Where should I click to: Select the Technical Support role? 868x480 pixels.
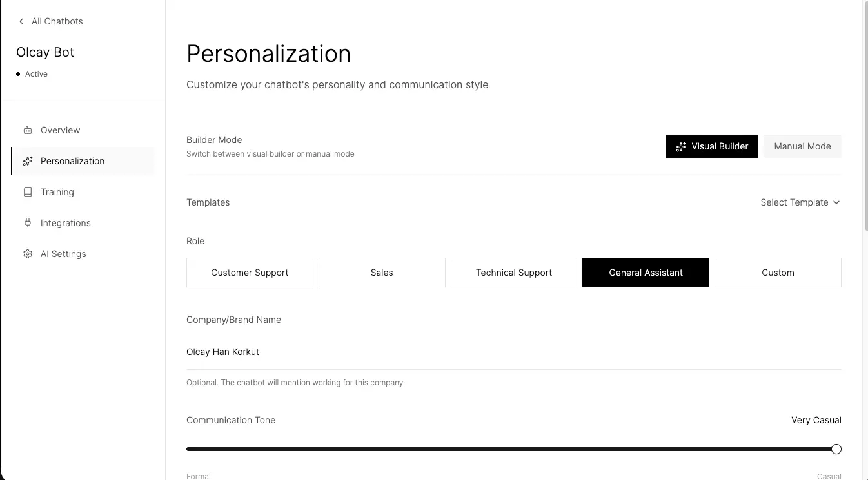click(514, 273)
